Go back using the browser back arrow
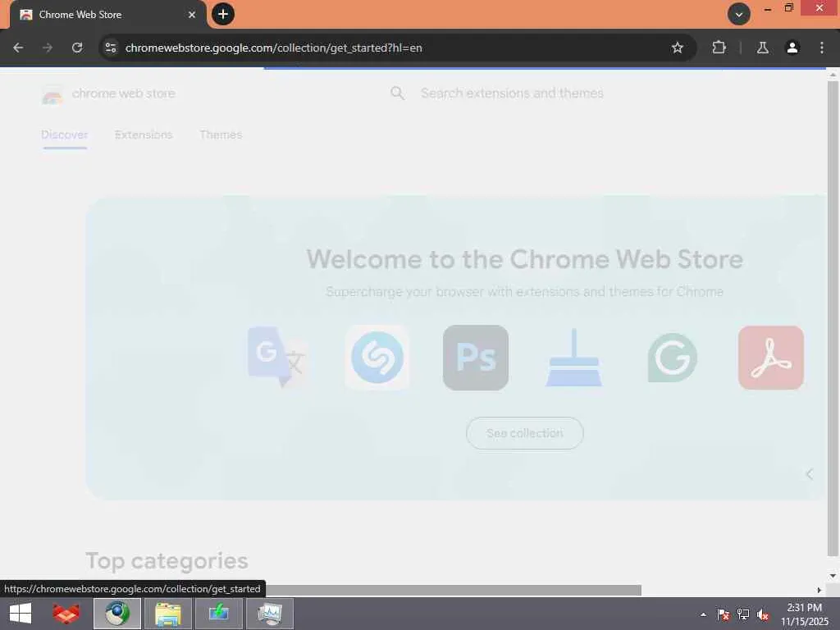Screen dimensions: 840x630 click(x=18, y=48)
